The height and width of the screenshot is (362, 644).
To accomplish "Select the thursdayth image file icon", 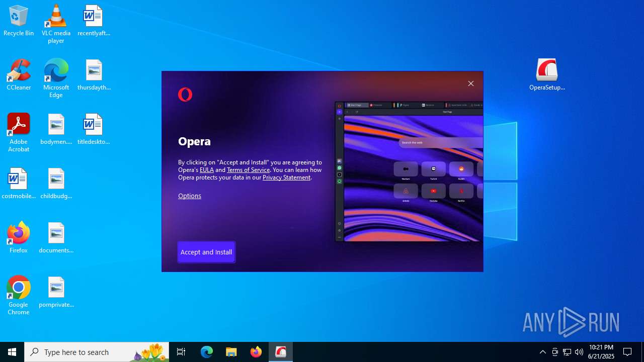I will click(94, 75).
